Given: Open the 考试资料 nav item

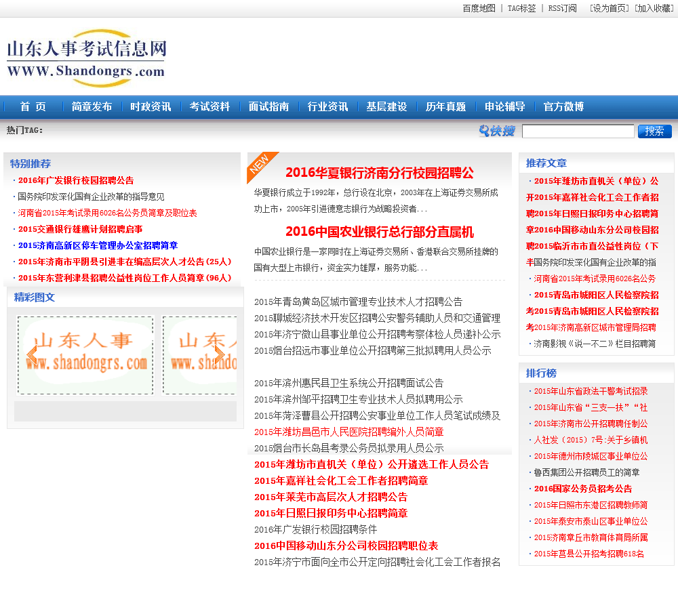Looking at the screenshot, I should [210, 106].
